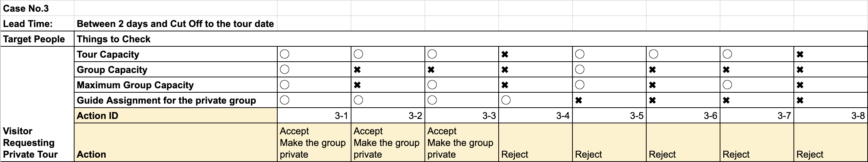Image resolution: width=868 pixels, height=162 pixels.
Task: Click the "Accept Make the group private" cell under 3-1
Action: [x=313, y=142]
